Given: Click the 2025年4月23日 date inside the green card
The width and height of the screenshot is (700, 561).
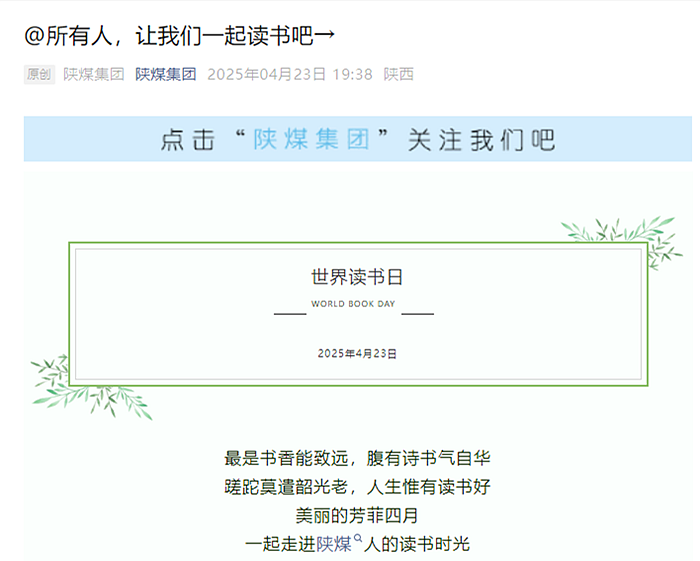Looking at the screenshot, I should (357, 353).
